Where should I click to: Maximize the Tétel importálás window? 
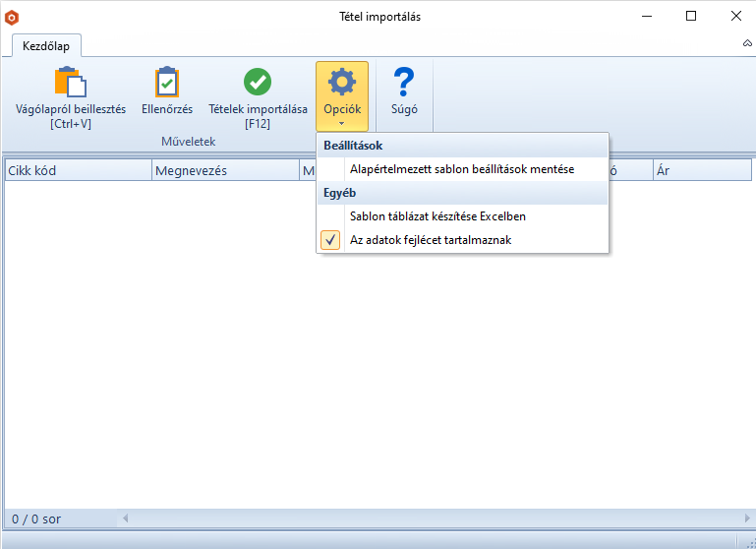pos(691,16)
